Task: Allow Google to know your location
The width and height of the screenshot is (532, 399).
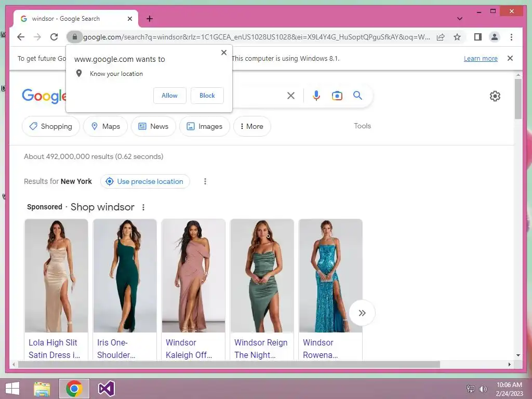Action: coord(170,96)
